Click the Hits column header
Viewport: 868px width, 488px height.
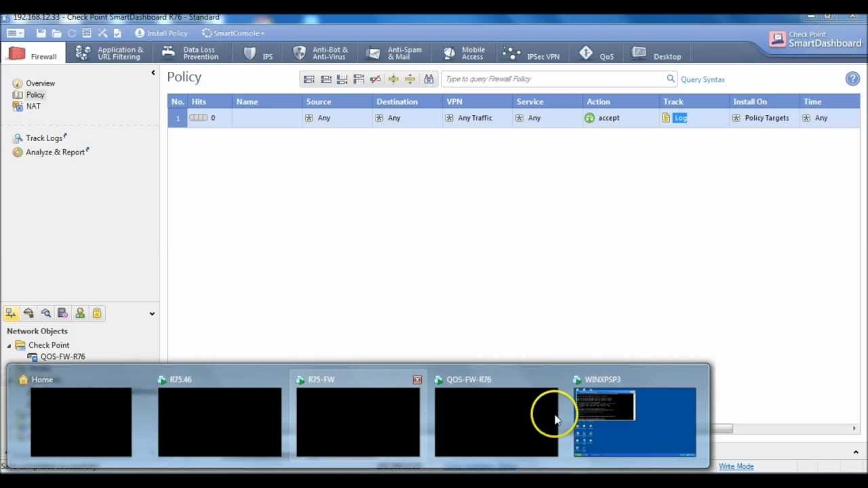[210, 102]
